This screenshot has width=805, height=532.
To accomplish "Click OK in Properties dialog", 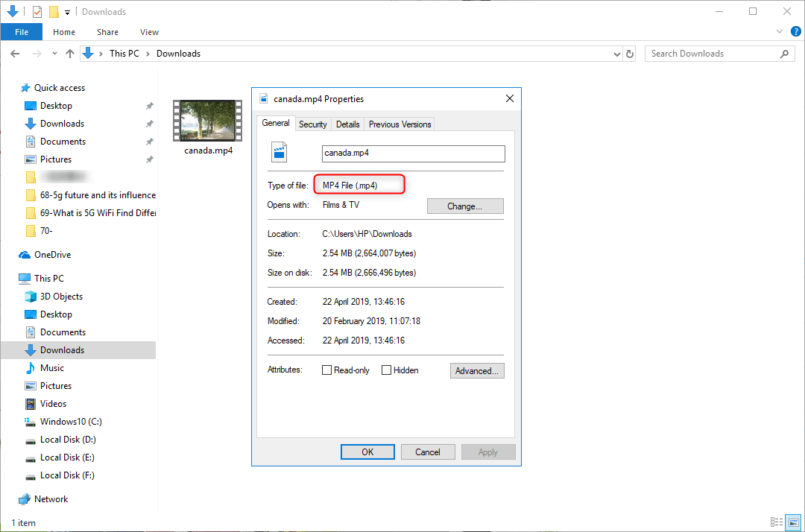I will [367, 452].
